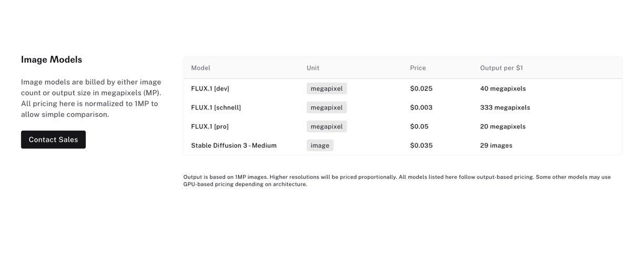The width and height of the screenshot is (644, 264).
Task: Click the 333 megapixels output cell
Action: coord(505,107)
